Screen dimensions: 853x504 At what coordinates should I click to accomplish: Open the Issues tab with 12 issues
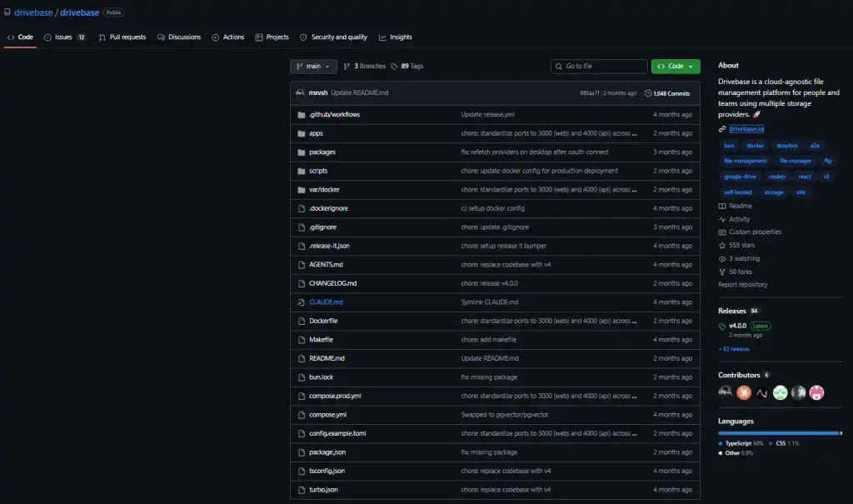click(65, 37)
